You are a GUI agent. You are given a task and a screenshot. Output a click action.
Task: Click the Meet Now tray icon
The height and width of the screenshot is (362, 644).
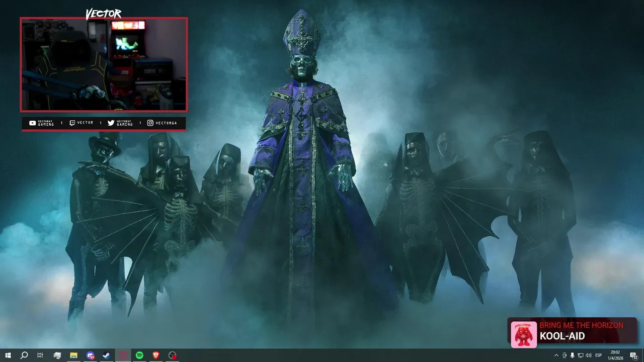click(564, 355)
